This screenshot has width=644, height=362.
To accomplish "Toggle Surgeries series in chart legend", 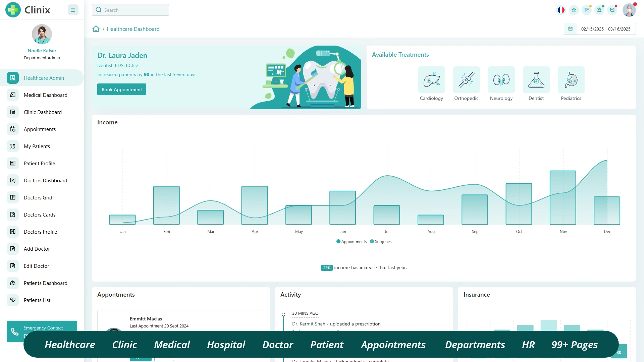I will [x=381, y=242].
